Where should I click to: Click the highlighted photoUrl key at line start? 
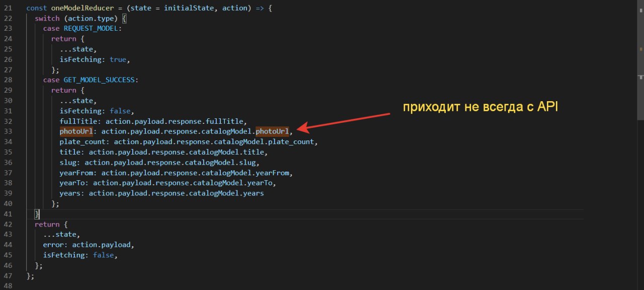pos(76,131)
